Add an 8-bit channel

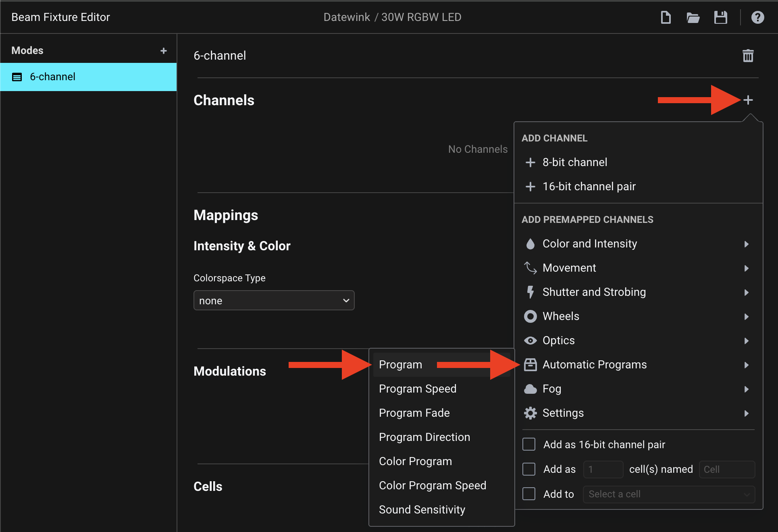(x=574, y=162)
